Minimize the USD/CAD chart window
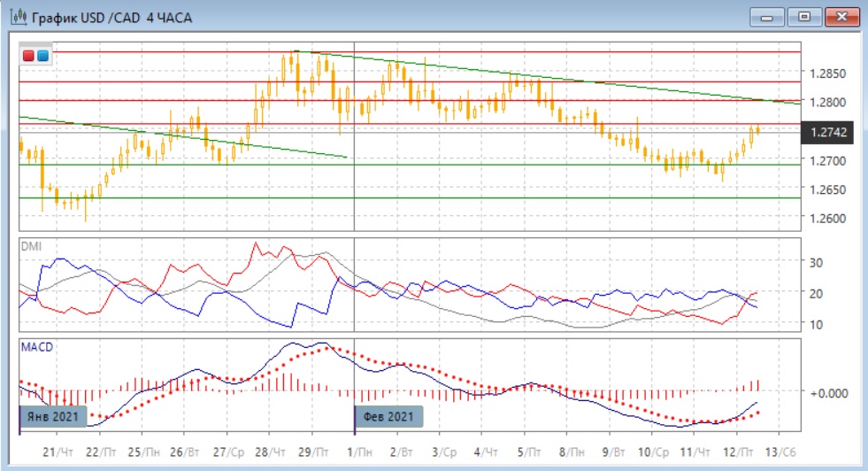868x471 pixels. [768, 16]
